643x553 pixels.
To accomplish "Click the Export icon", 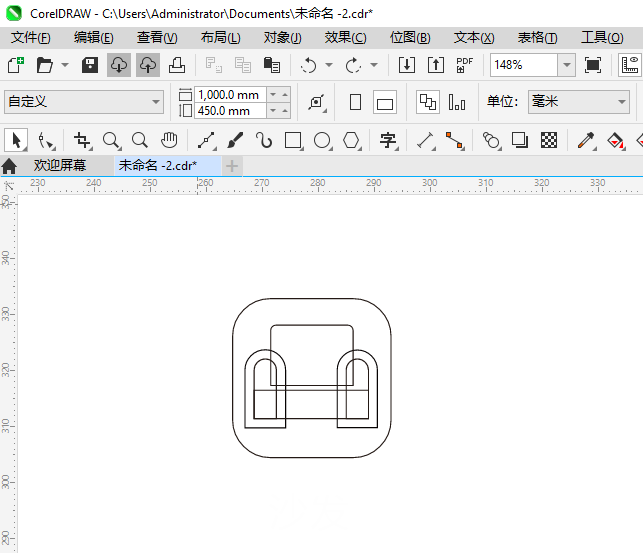I will coord(436,65).
